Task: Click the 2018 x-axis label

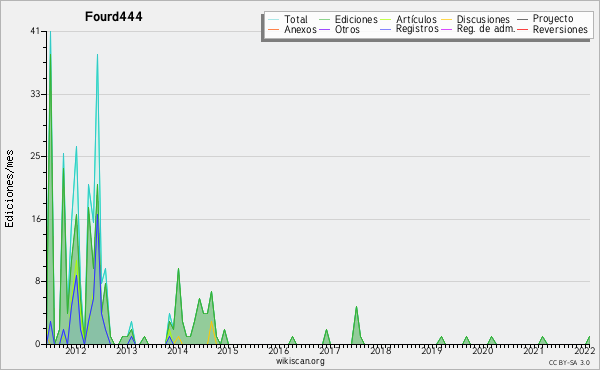Action: coord(380,351)
